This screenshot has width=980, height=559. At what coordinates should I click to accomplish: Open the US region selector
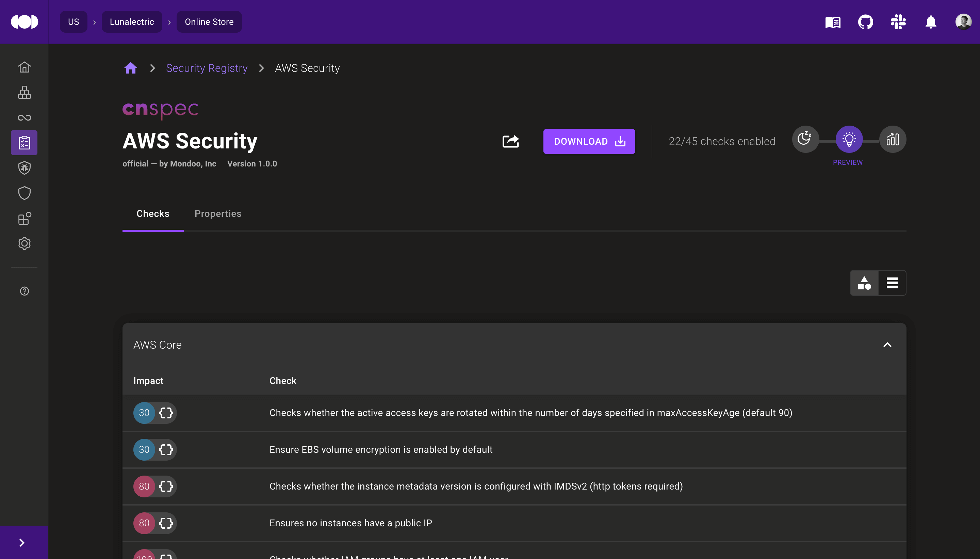[x=73, y=22]
